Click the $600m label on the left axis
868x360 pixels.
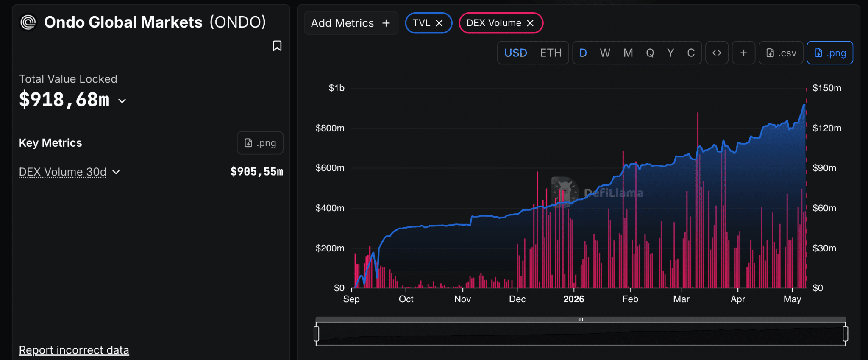click(330, 168)
